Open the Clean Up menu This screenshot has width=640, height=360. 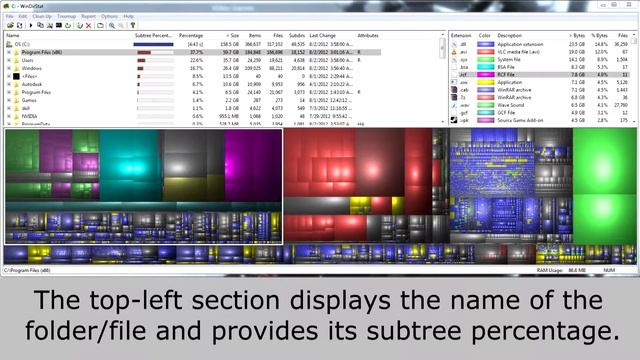tap(42, 16)
